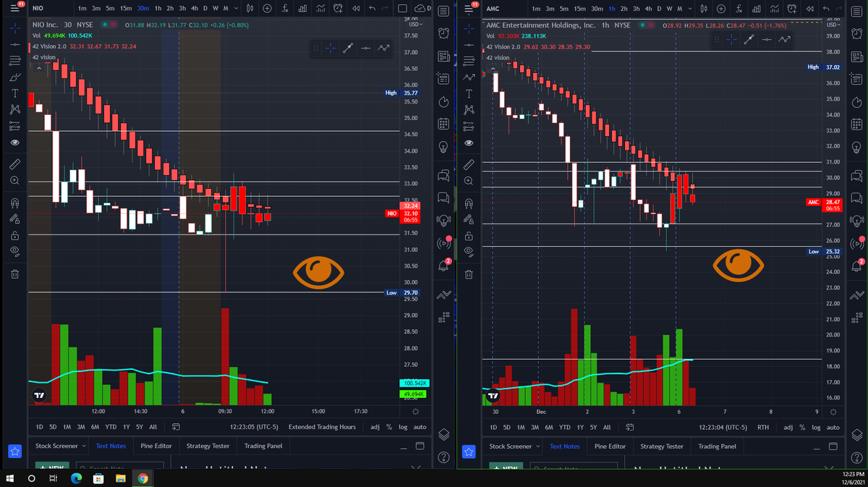Open File Explorer from taskbar
Screen dimensions: 868x487
point(120,478)
